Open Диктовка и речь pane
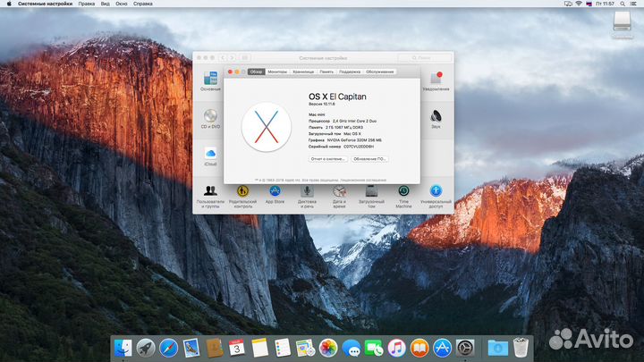 307,197
